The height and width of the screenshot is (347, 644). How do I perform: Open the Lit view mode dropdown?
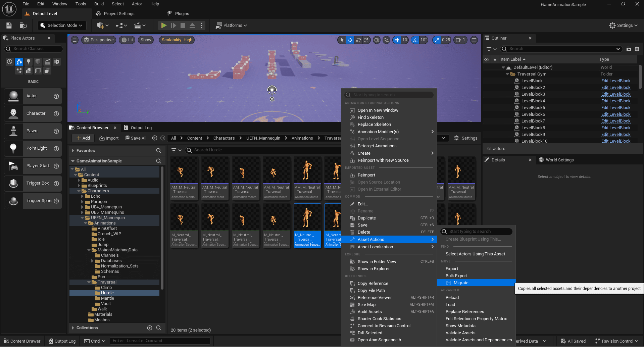pos(127,40)
